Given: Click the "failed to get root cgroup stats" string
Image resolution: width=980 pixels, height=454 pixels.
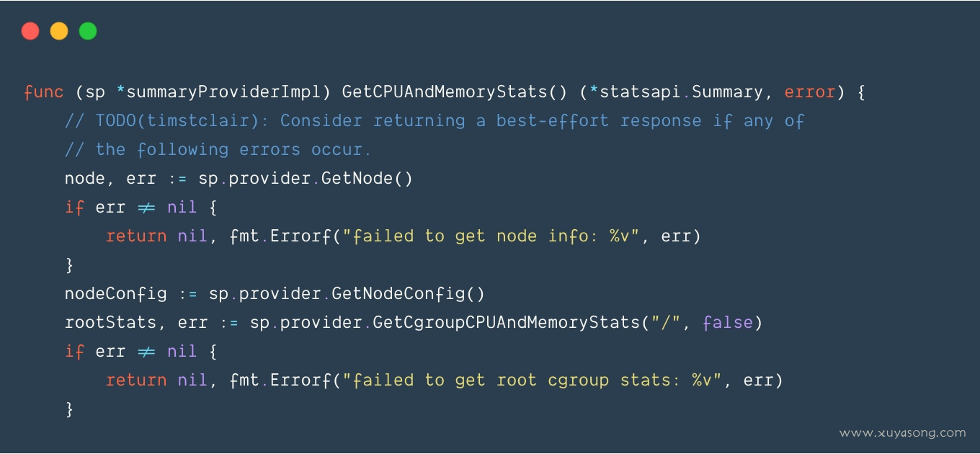Looking at the screenshot, I should coord(532,380).
